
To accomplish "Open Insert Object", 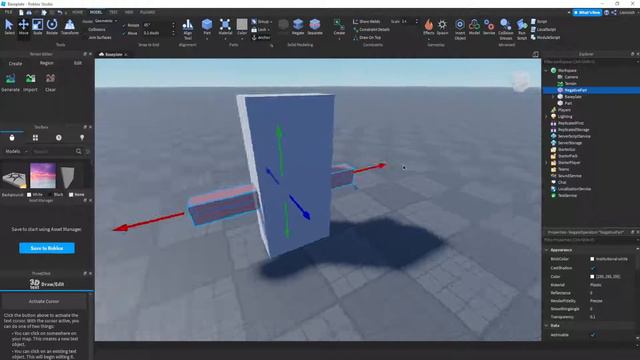I will [x=460, y=29].
